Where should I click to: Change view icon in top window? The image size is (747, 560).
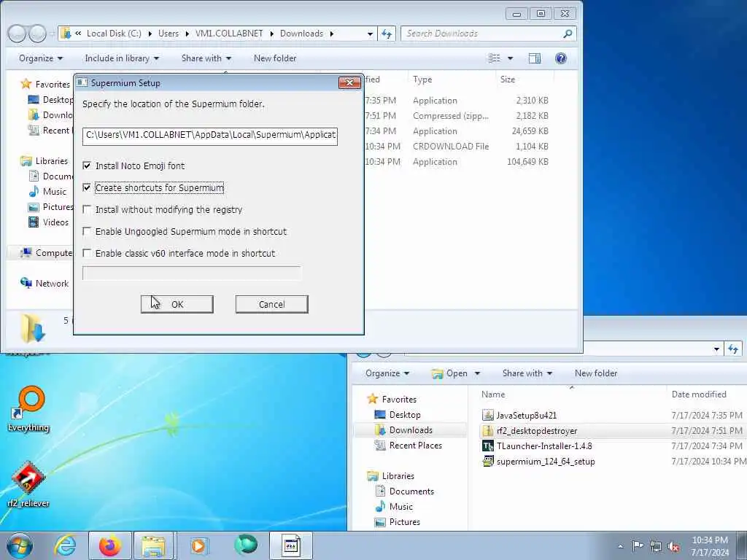[495, 58]
